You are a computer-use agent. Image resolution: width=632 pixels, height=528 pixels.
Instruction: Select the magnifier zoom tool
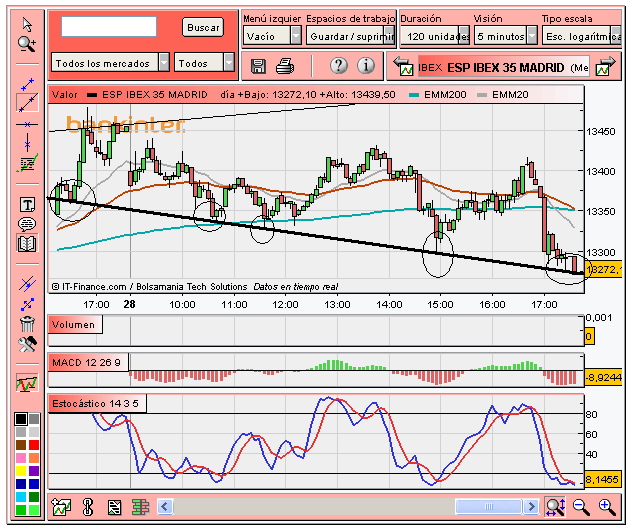click(27, 44)
